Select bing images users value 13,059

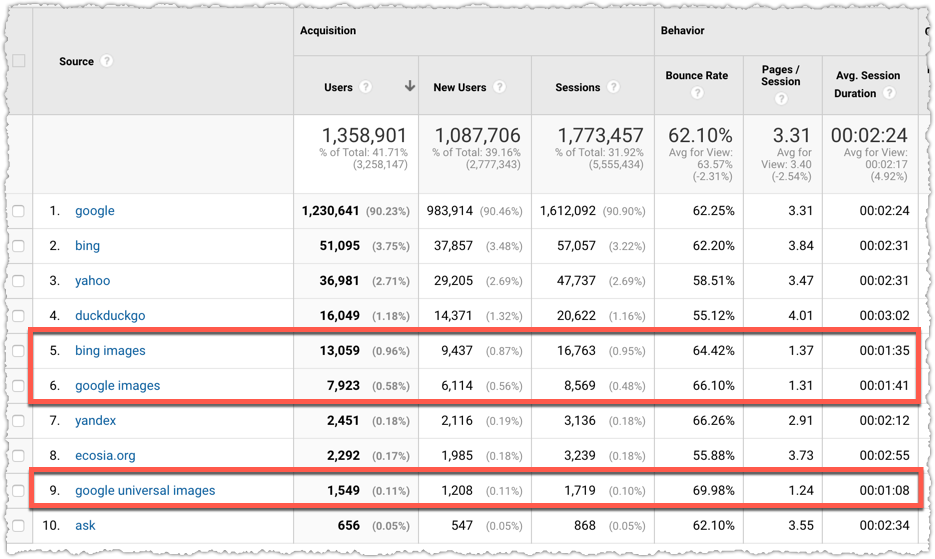339,351
